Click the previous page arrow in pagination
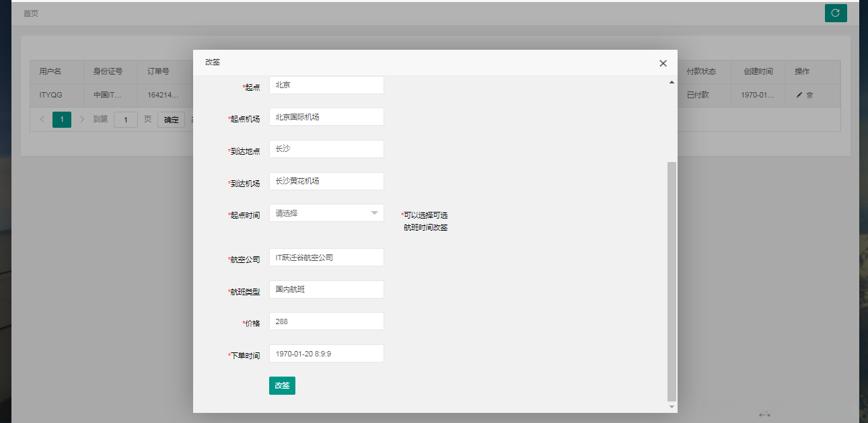The width and height of the screenshot is (868, 423). 42,118
